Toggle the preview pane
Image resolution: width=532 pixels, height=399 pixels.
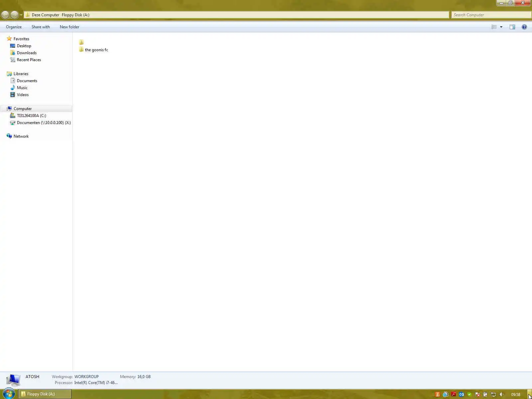pyautogui.click(x=512, y=27)
